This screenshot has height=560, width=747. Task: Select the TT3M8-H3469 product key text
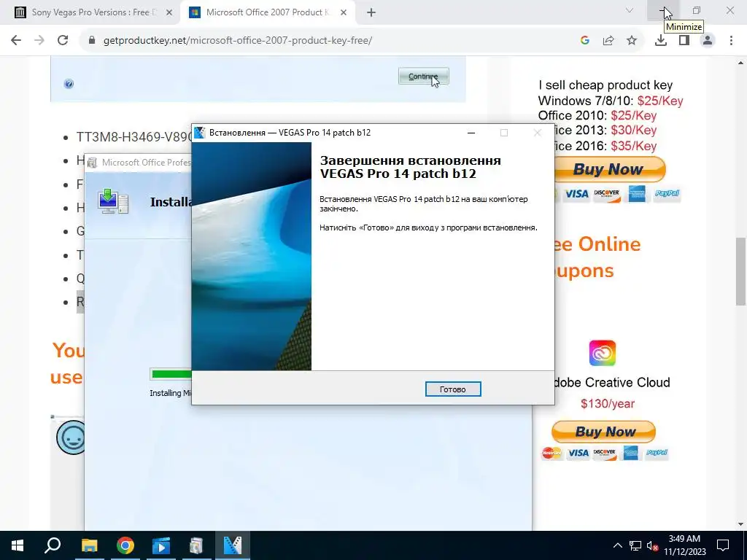point(134,137)
